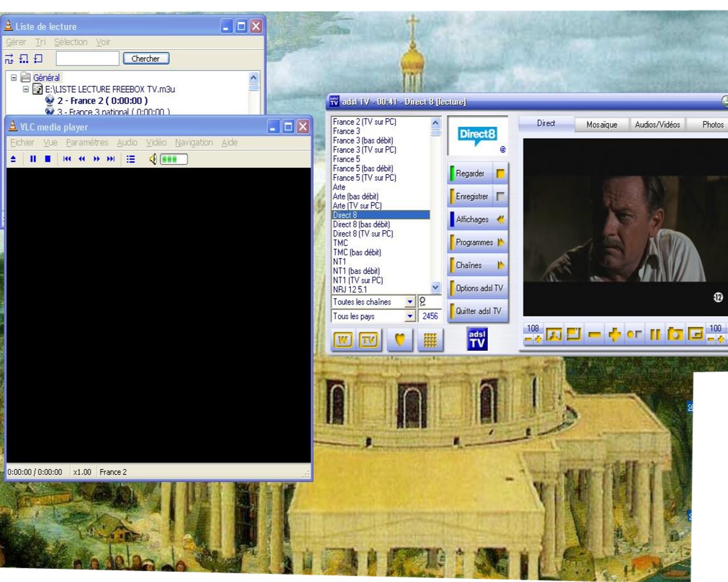Click Quitter adsl TV button
Viewport: 728px width, 582px height.
pyautogui.click(x=478, y=311)
